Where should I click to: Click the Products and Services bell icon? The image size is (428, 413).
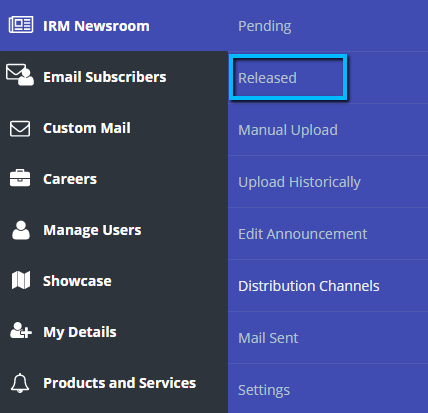pyautogui.click(x=20, y=383)
